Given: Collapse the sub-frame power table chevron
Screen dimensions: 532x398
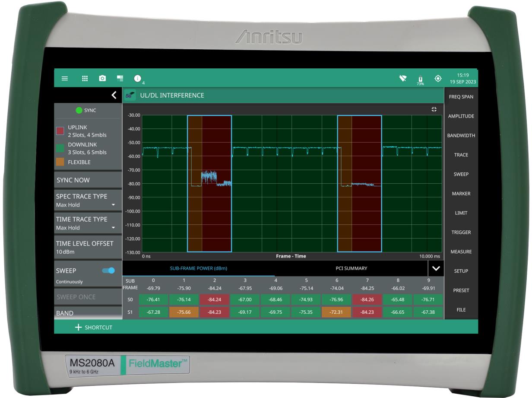Looking at the screenshot, I should (x=436, y=268).
